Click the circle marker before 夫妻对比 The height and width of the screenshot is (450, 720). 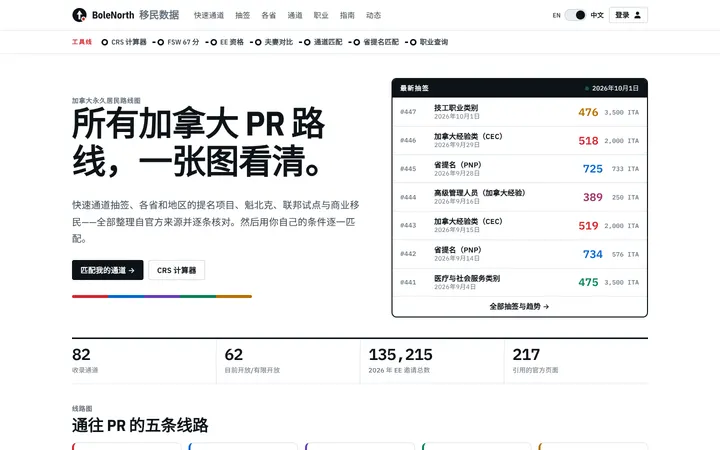pos(258,42)
